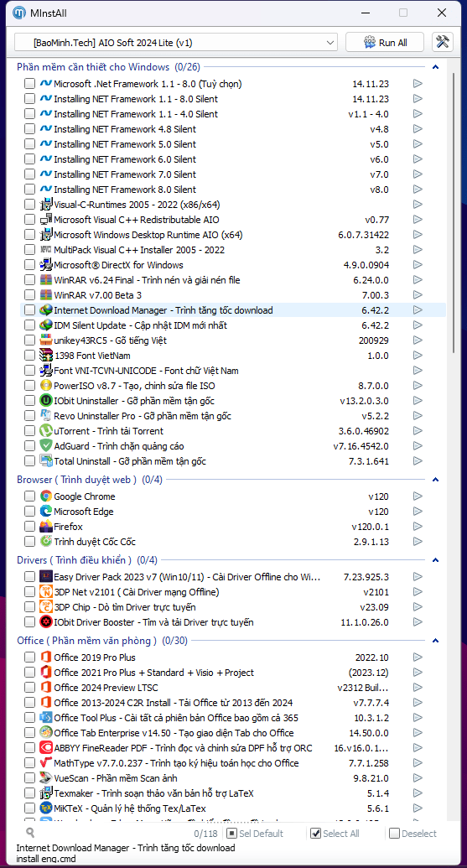Viewport: 467px width, 868px height.
Task: Select MultiPack Visual C++ Installer row
Action: [233, 250]
